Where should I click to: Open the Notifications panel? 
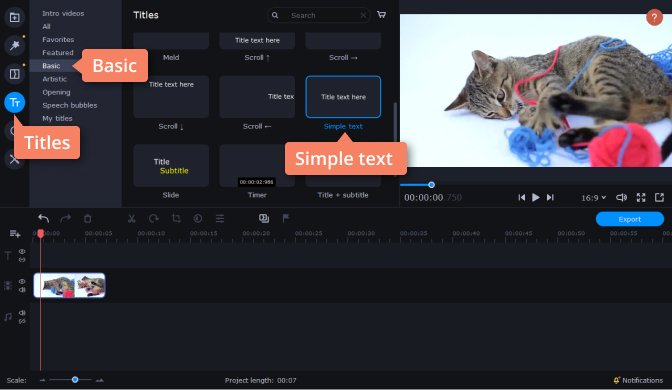pyautogui.click(x=638, y=380)
